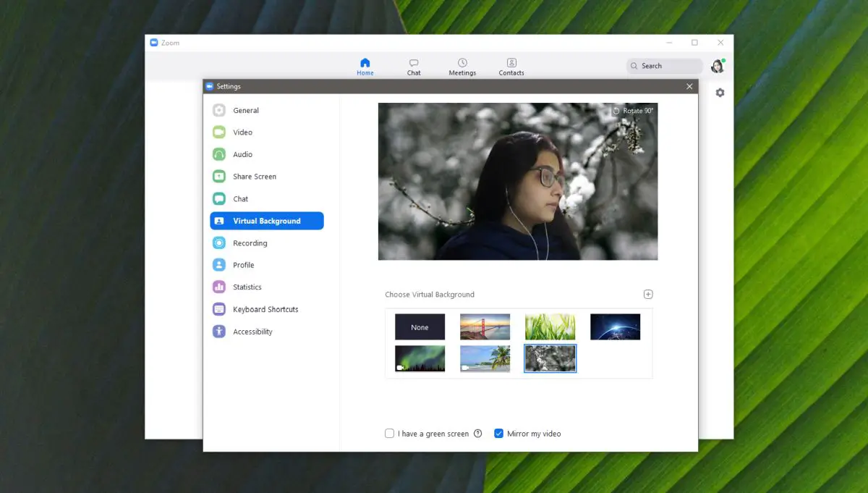Click Zoom logo in Zoom title bar
The image size is (868, 493).
click(153, 43)
